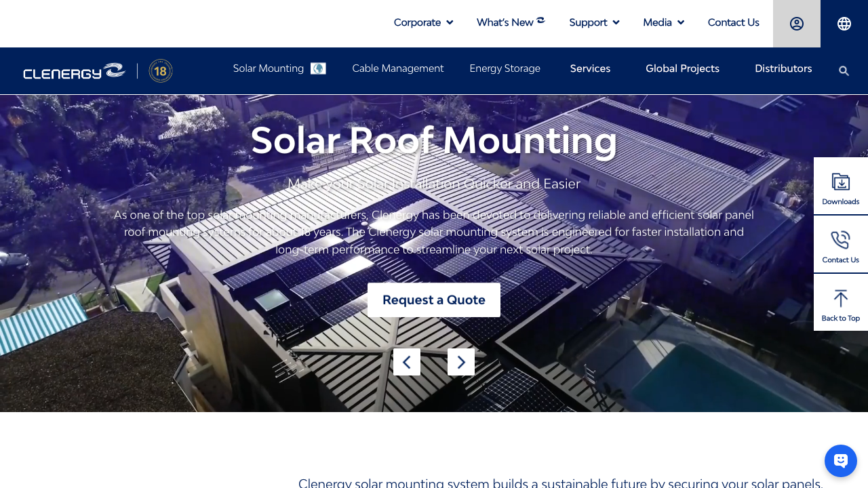Click the Australian flag beside Solar Mounting

(318, 68)
